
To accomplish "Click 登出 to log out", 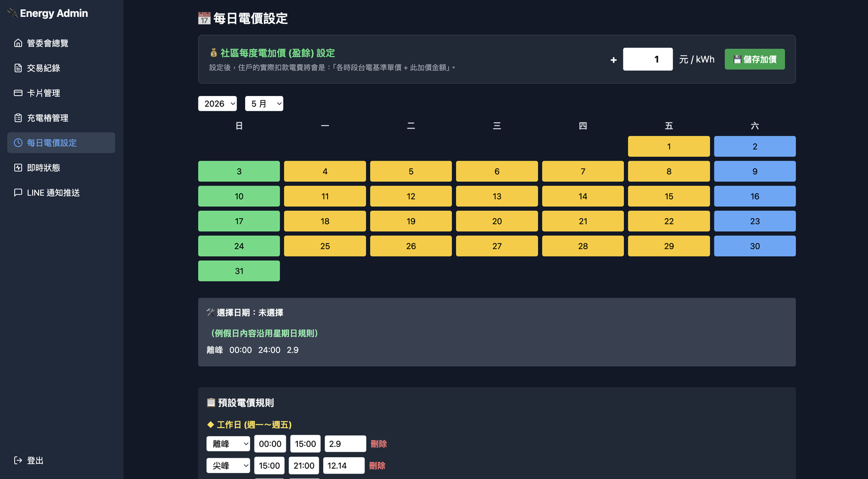I will [61, 460].
